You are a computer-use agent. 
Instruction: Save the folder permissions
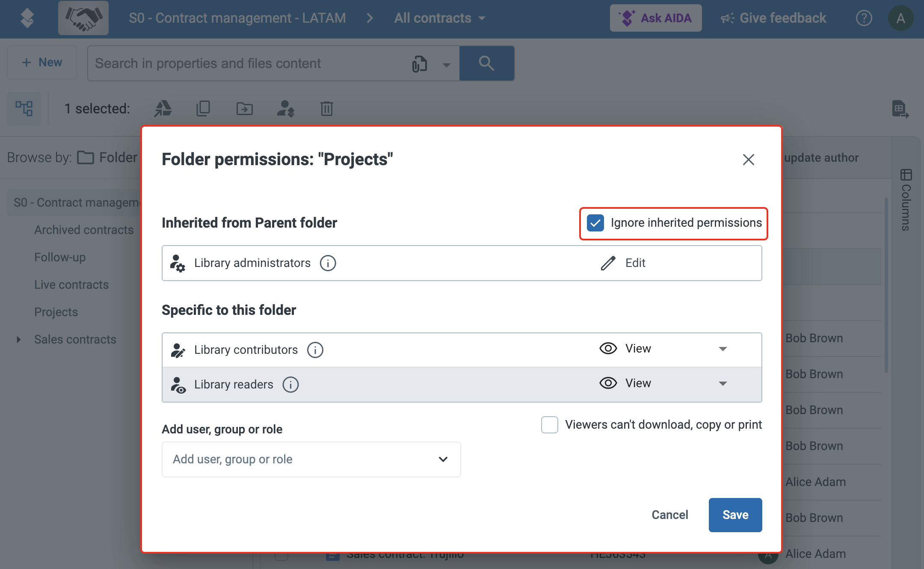coord(735,515)
